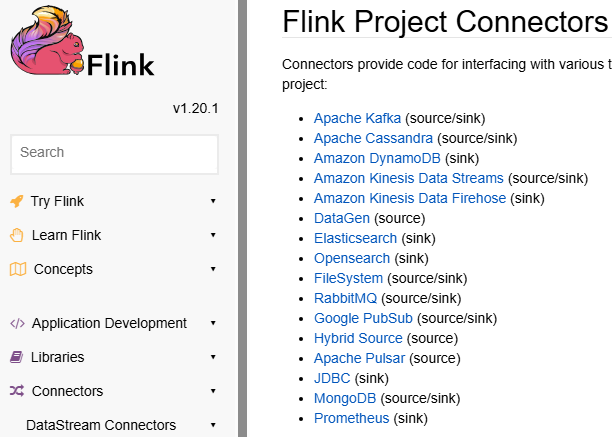Image resolution: width=612 pixels, height=437 pixels.
Task: Open the DataStream Connectors menu item
Action: 101,425
